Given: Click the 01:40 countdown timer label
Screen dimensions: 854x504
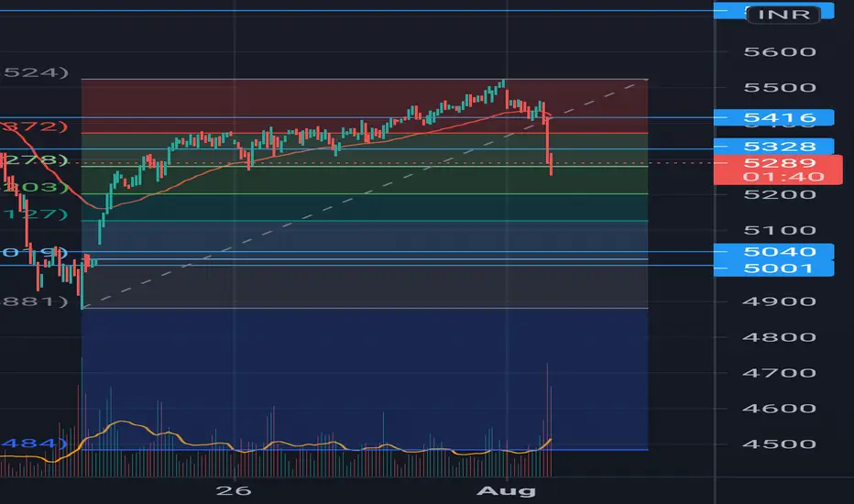Looking at the screenshot, I should click(x=783, y=177).
